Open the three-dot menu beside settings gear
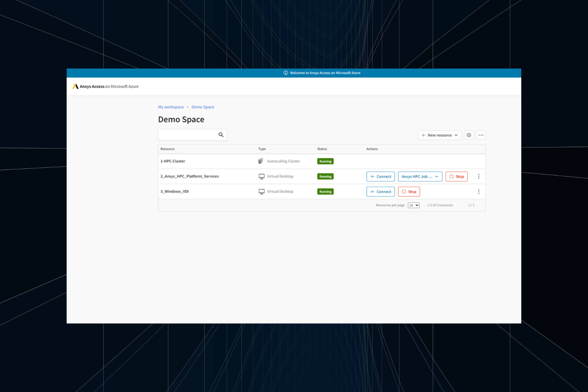The image size is (588, 392). pyautogui.click(x=481, y=135)
